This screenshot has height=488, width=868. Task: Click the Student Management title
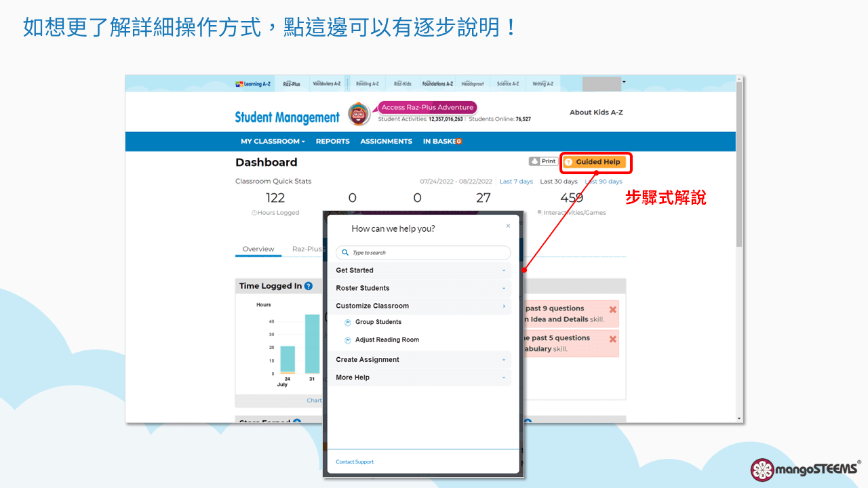coord(287,117)
